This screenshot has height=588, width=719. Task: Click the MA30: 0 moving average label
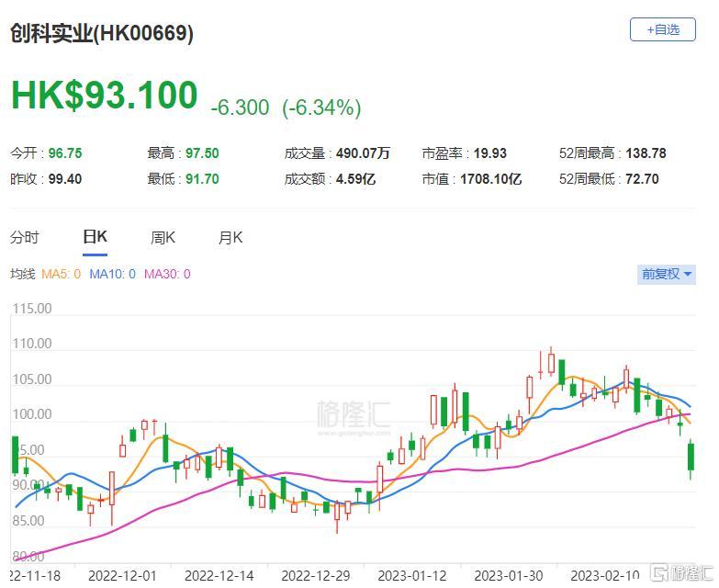167,275
